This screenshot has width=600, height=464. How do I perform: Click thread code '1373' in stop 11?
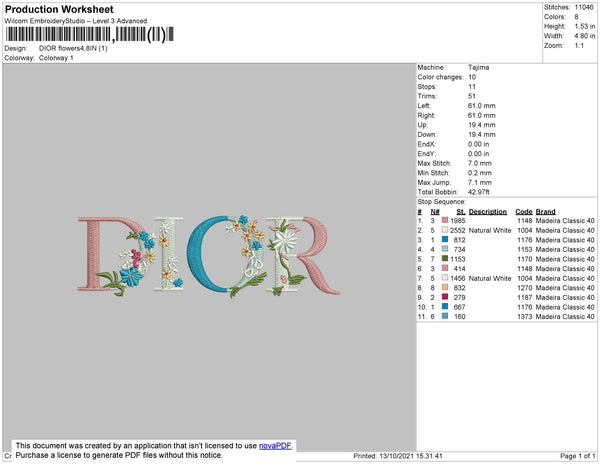coord(525,316)
